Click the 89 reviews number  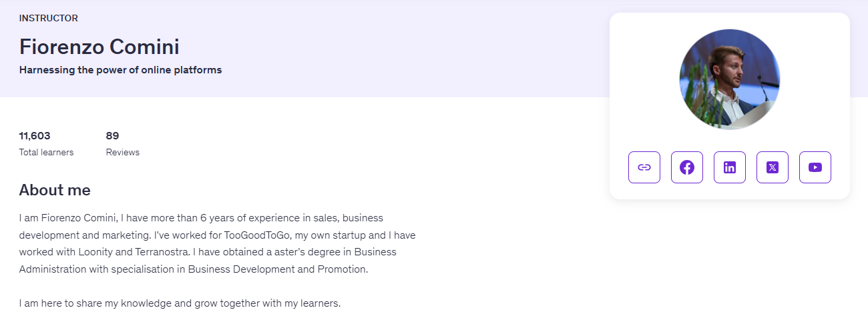click(x=112, y=135)
